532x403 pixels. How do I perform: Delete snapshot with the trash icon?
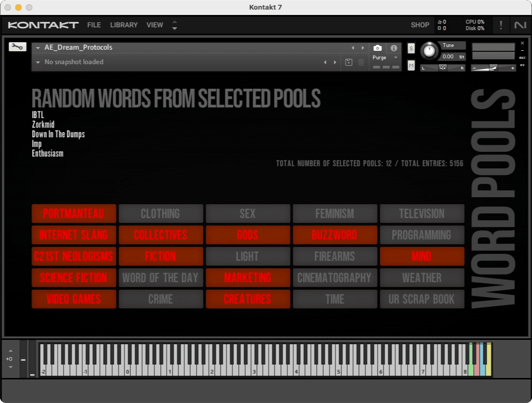pos(361,62)
